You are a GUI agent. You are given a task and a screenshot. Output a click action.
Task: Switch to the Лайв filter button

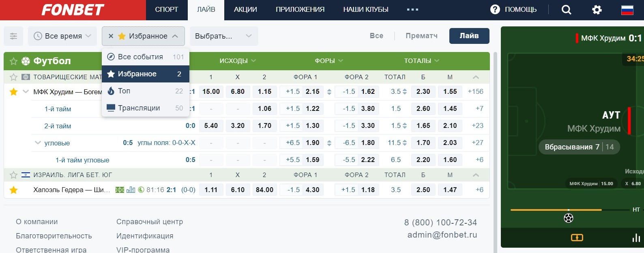(469, 36)
